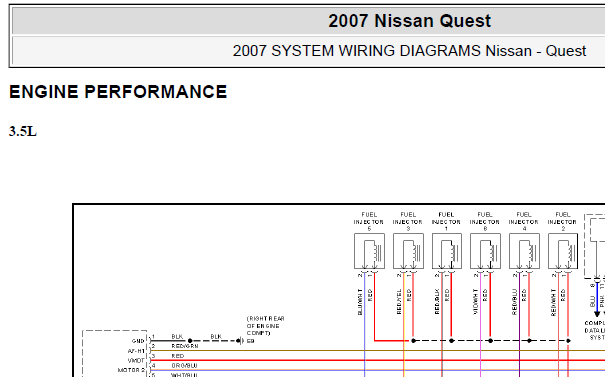
Task: Click the "GND" pin label
Action: click(138, 341)
